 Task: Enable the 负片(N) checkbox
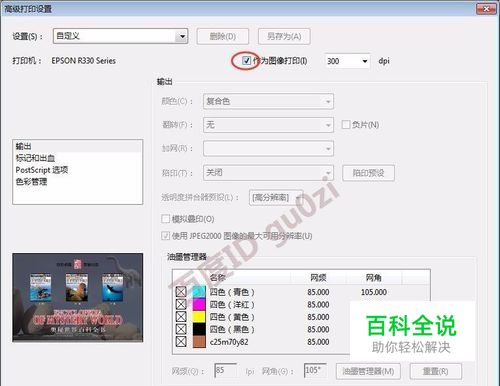tap(346, 125)
